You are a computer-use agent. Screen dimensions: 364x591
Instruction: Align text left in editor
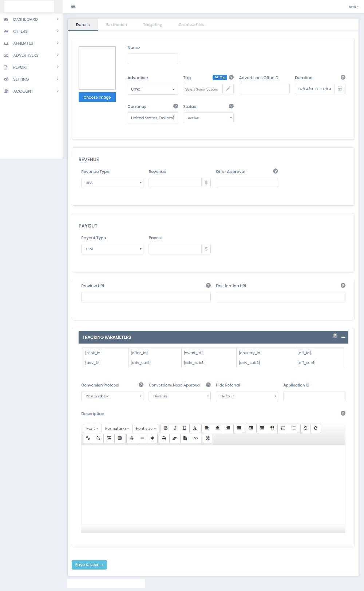click(x=207, y=428)
